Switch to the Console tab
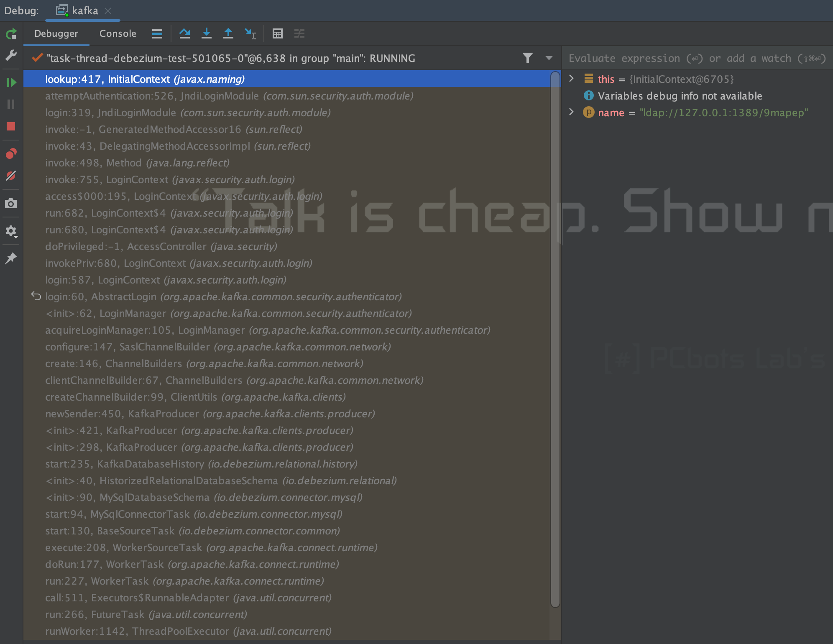 pyautogui.click(x=118, y=33)
